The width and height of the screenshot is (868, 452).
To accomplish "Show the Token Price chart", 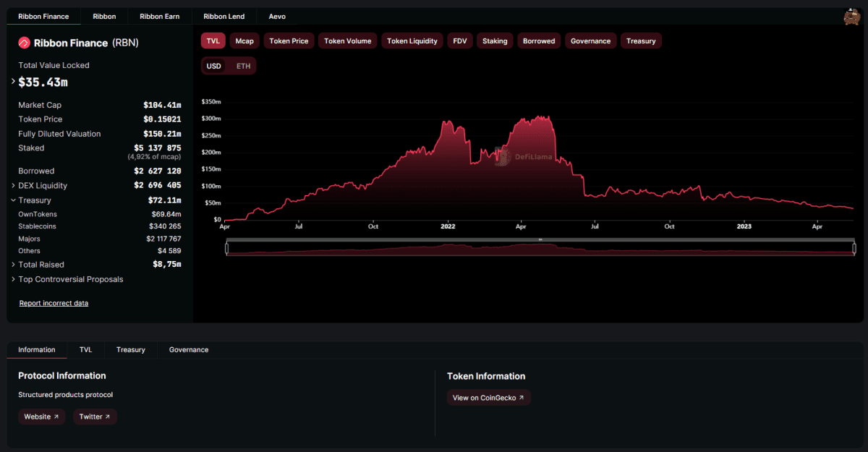I will pos(288,40).
